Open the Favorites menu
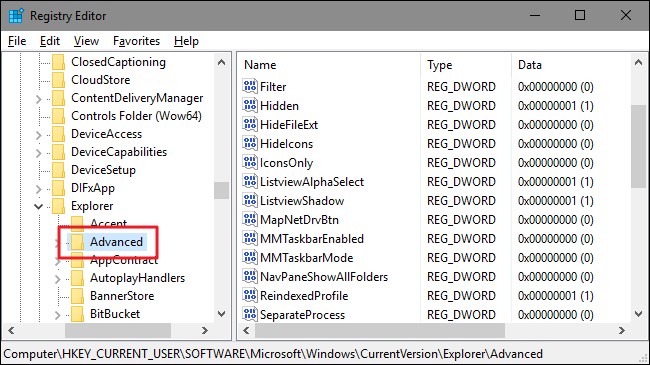Viewport: 650px width, 365px height. click(136, 41)
